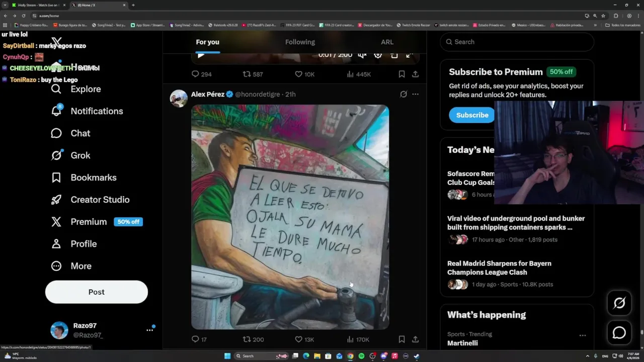Click the Razo97 account avatar
Viewport: 644px width, 362px height.
coord(59,330)
